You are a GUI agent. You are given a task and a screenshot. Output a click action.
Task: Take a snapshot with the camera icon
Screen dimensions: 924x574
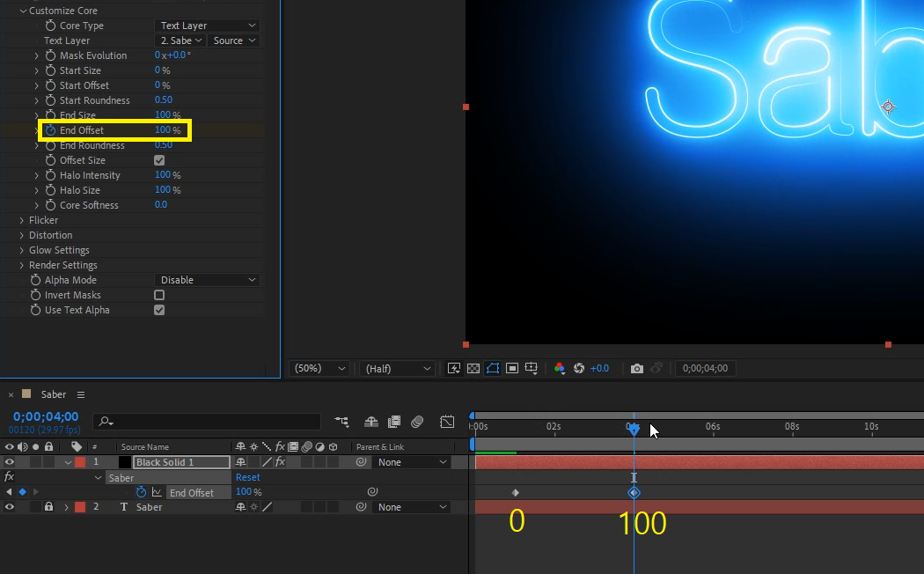[x=636, y=368]
